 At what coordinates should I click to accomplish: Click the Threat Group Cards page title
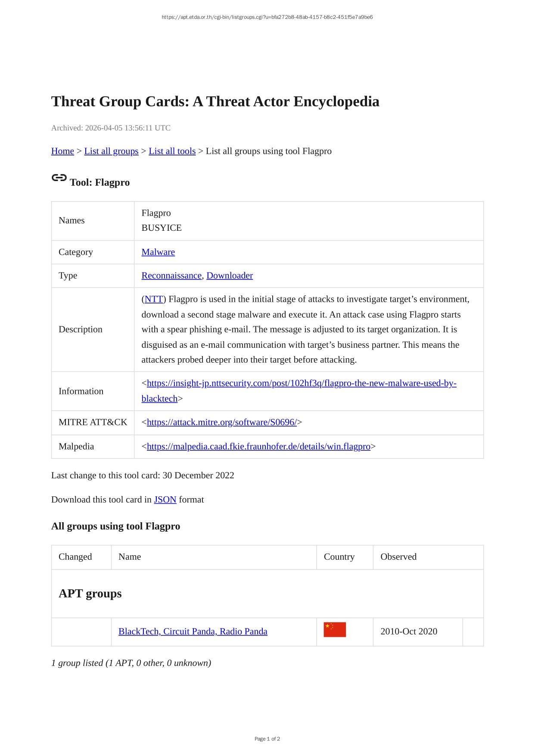(x=215, y=102)
